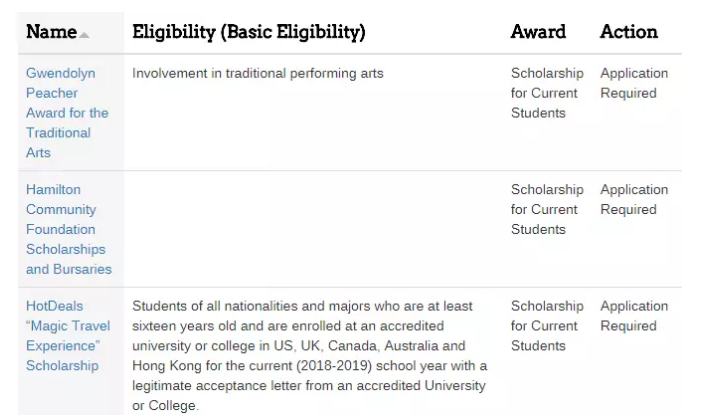Select the Award column header
Viewport: 701px width, 420px height.
(x=538, y=32)
